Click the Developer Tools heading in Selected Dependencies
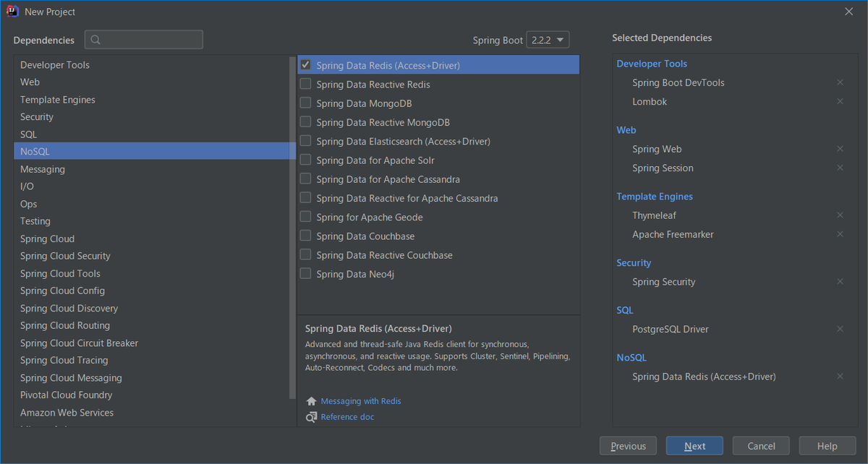This screenshot has height=464, width=868. click(x=652, y=64)
